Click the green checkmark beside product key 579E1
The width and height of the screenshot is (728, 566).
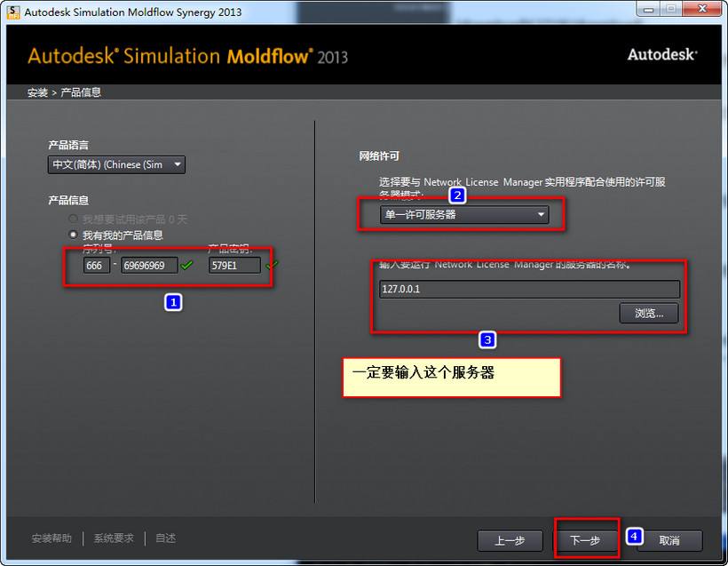click(x=272, y=264)
